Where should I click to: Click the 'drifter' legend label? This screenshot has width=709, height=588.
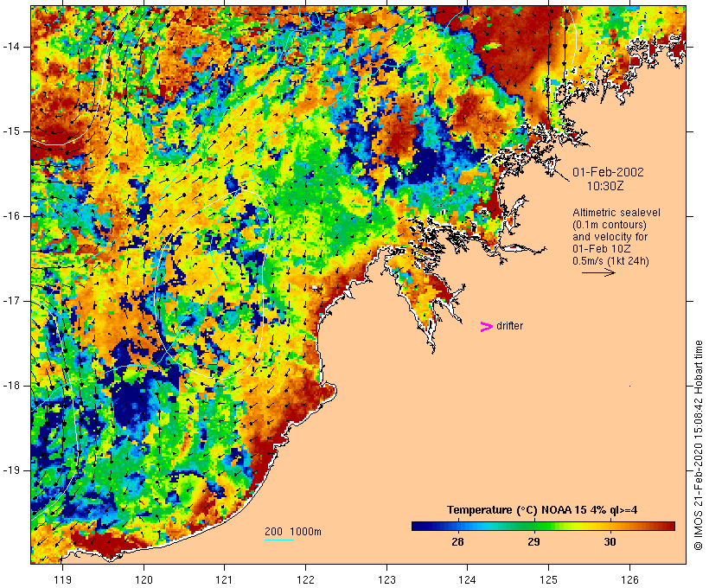pyautogui.click(x=509, y=326)
